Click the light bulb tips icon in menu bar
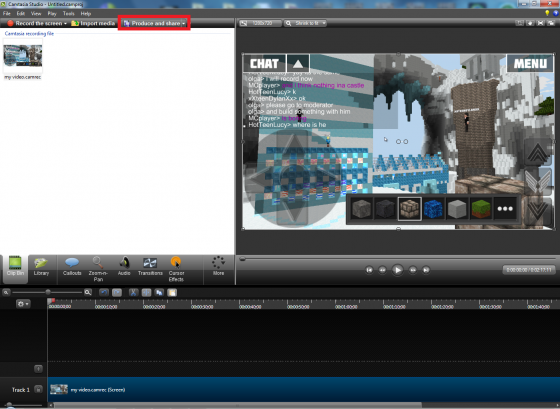 (547, 13)
